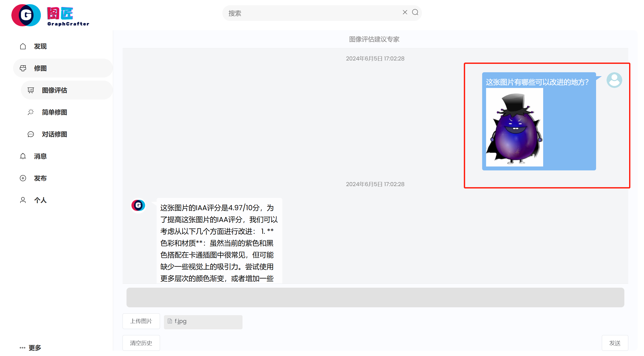Expand the 更多 options

(x=31, y=348)
